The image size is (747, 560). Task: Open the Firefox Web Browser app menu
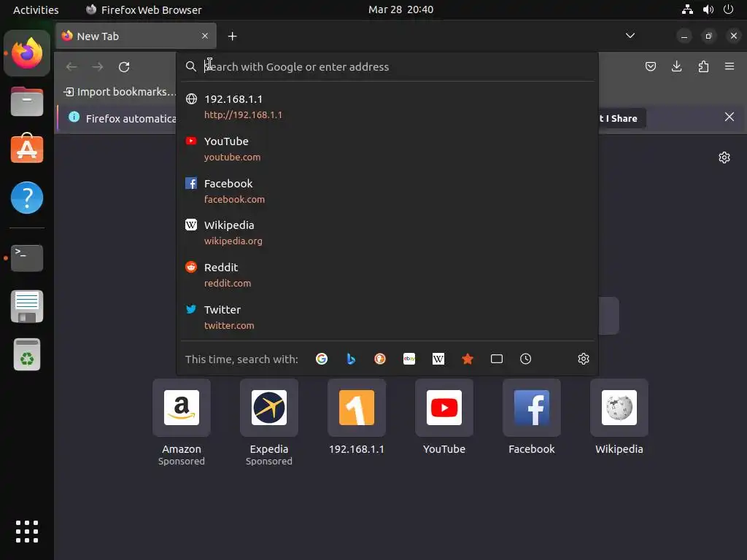pyautogui.click(x=144, y=9)
